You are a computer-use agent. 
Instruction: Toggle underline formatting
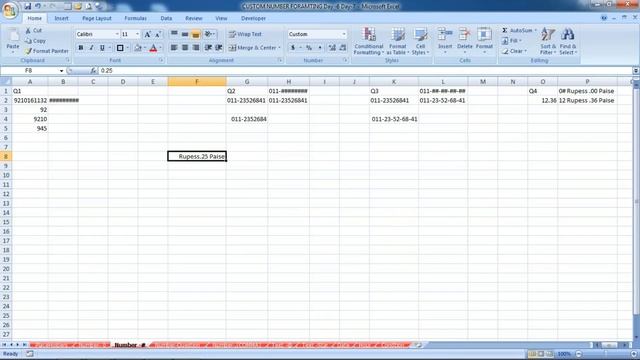pos(102,48)
